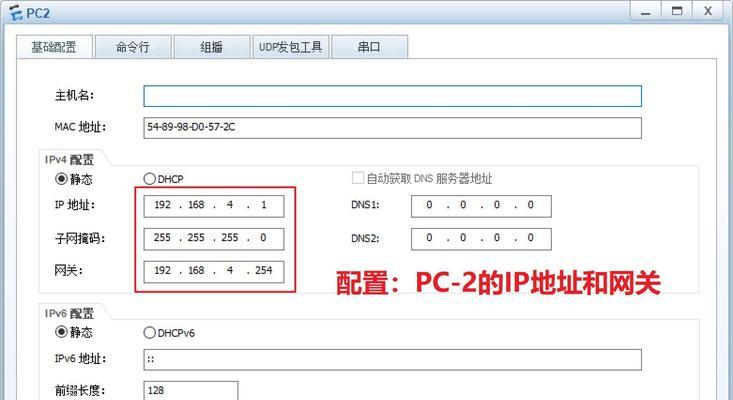The height and width of the screenshot is (400, 733).
Task: Focus the 主机名 input field
Action: pos(393,96)
